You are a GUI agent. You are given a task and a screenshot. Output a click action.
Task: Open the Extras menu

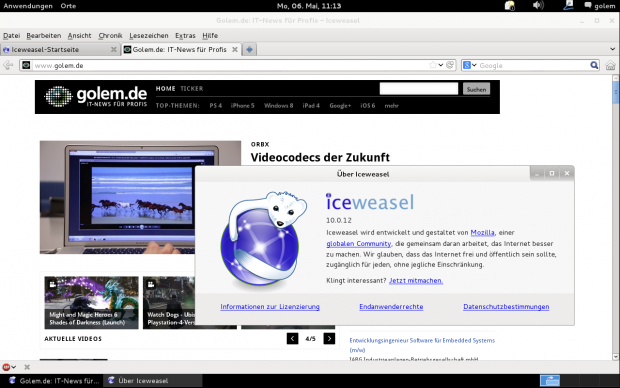click(185, 36)
